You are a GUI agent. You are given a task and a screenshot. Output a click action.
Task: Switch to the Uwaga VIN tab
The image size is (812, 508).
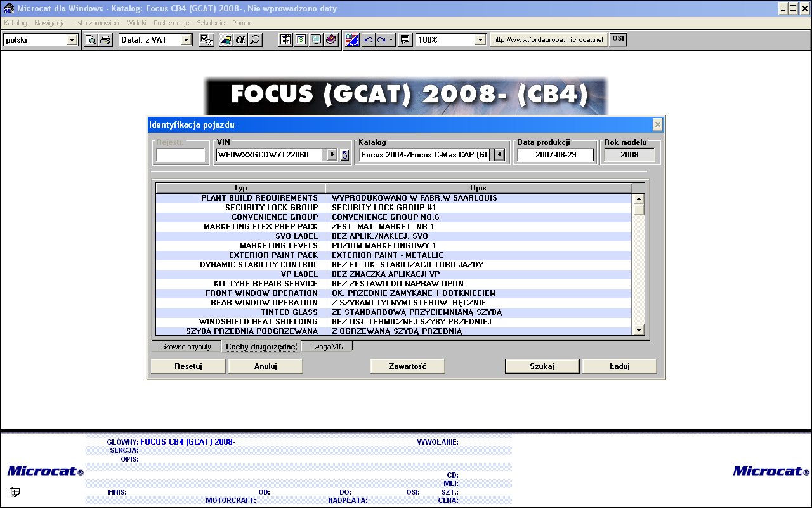326,347
